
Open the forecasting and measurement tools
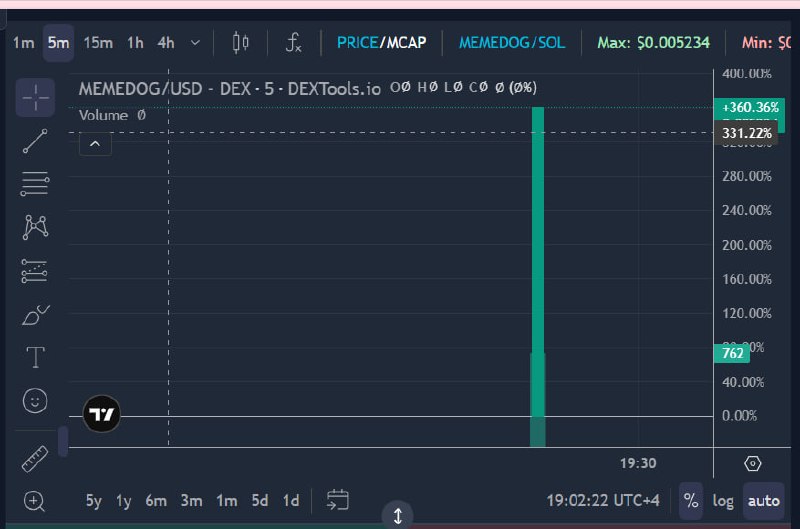pos(35,271)
